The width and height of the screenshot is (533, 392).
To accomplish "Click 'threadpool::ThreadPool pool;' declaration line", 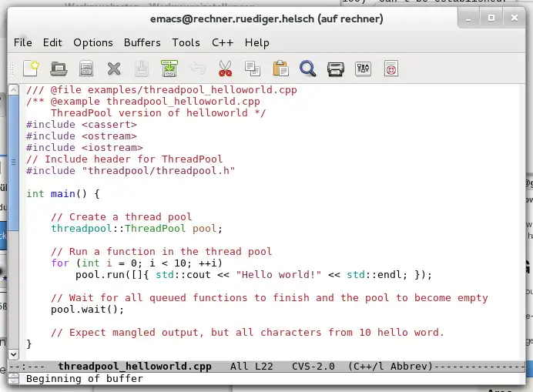I will pos(136,229).
